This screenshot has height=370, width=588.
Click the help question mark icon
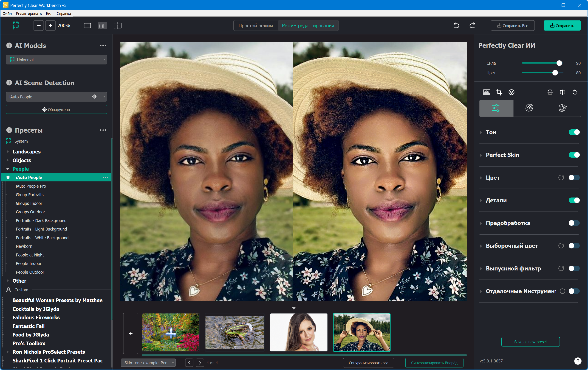[x=577, y=361]
